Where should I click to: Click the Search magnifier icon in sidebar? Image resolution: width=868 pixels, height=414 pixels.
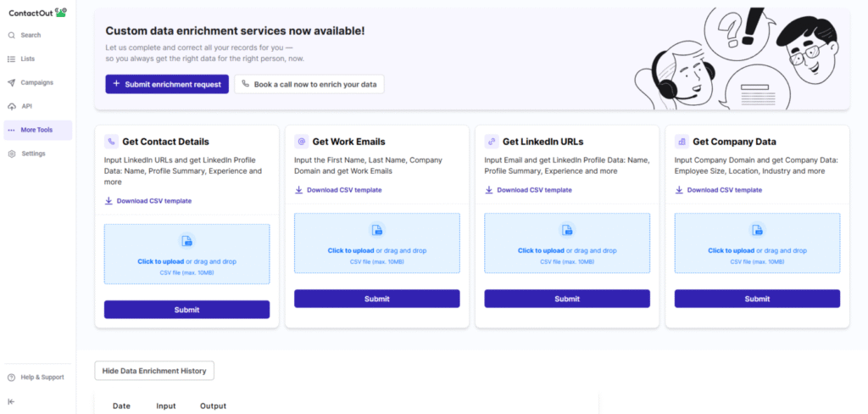pos(12,36)
